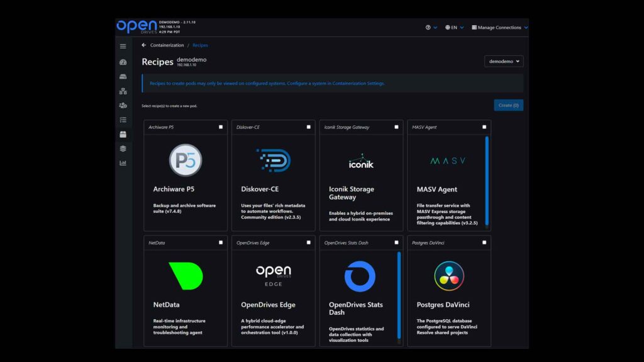Select the OpenDrives Stats Dash checkbox

point(396,243)
